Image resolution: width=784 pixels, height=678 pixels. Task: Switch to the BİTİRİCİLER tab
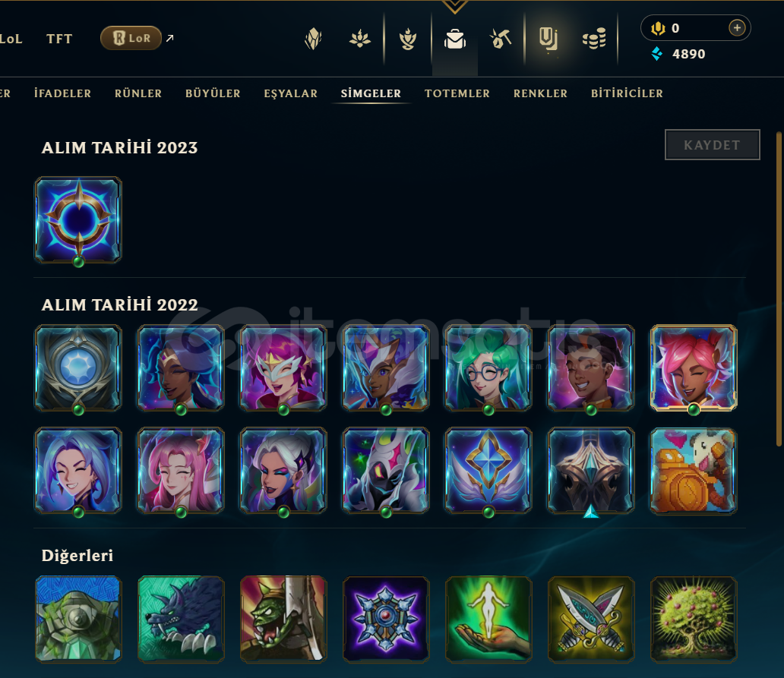click(627, 93)
